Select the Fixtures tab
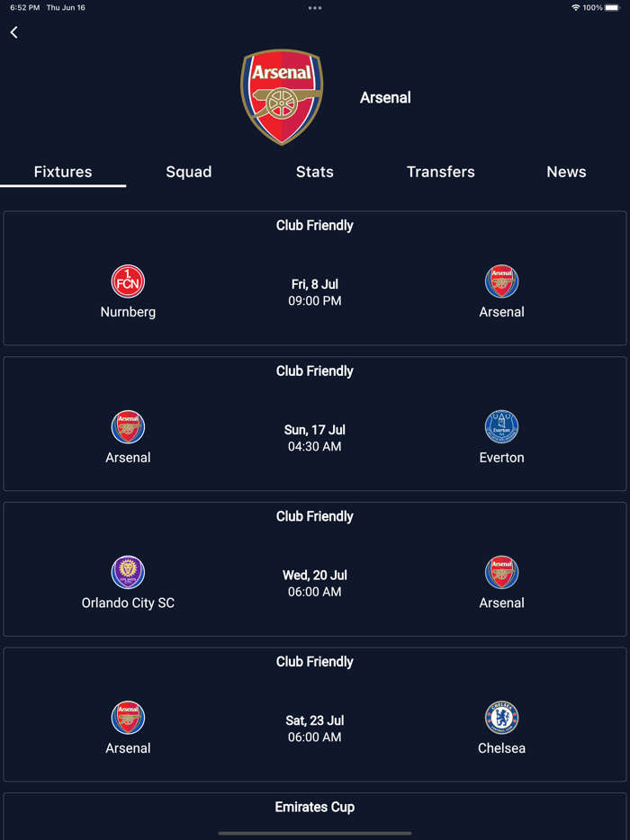This screenshot has height=840, width=630. click(63, 172)
